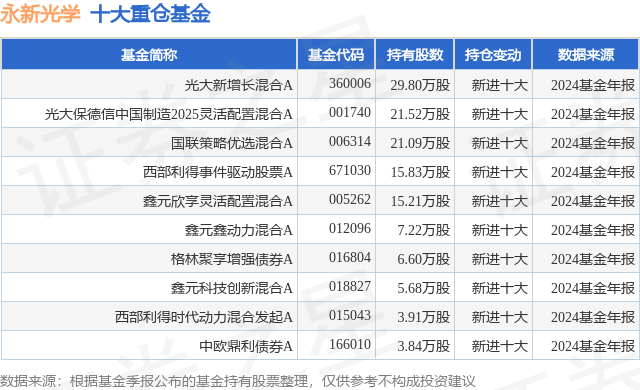Click the 基金简称 column header
Screen dimensions: 640x390
[x=149, y=55]
